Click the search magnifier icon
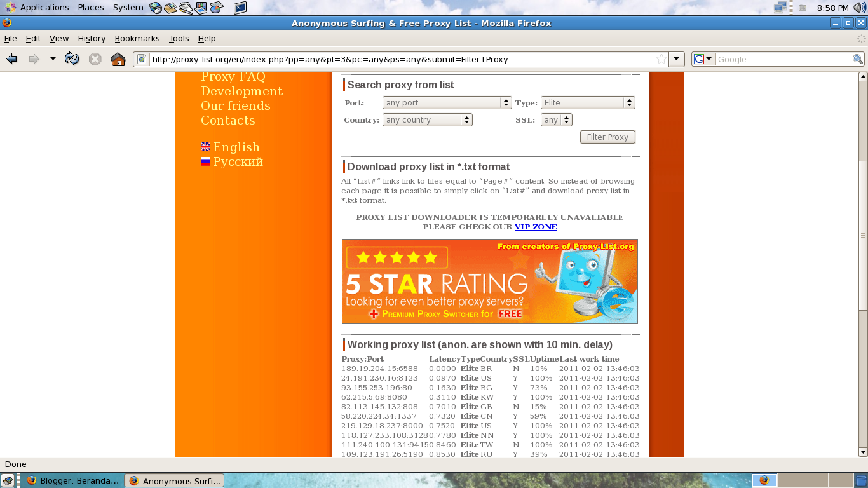Image resolution: width=868 pixels, height=488 pixels. coord(858,59)
